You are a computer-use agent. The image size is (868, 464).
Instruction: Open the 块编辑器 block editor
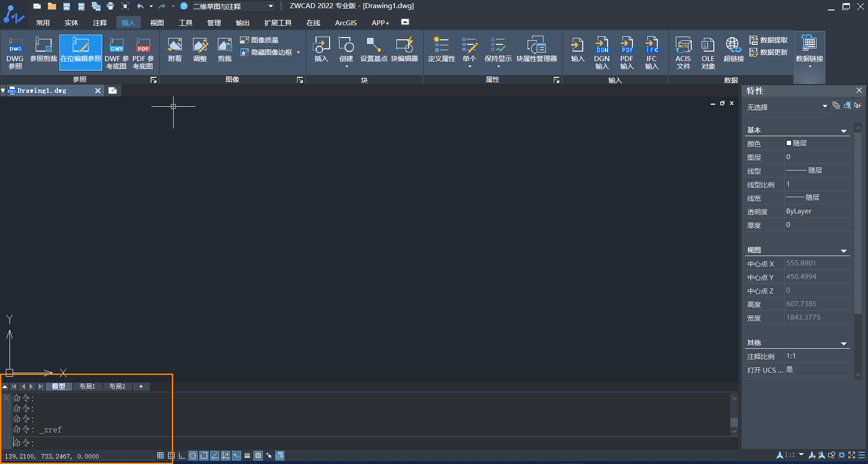coord(404,50)
